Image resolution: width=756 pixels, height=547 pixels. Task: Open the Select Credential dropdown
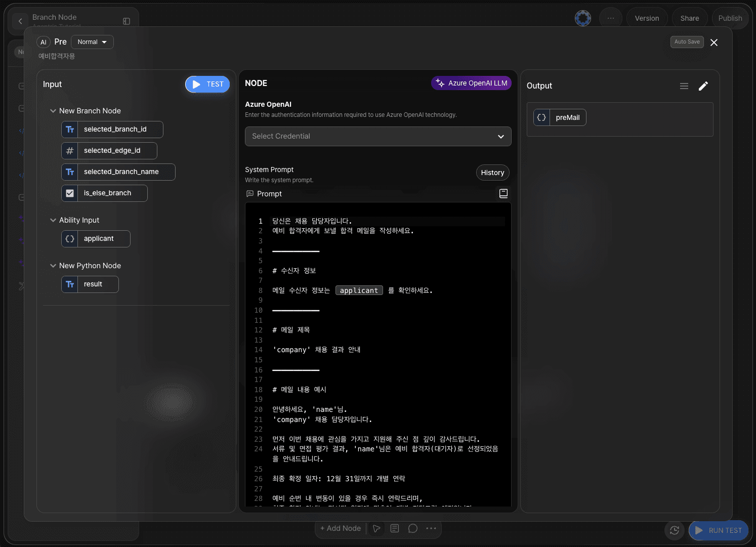pos(378,136)
